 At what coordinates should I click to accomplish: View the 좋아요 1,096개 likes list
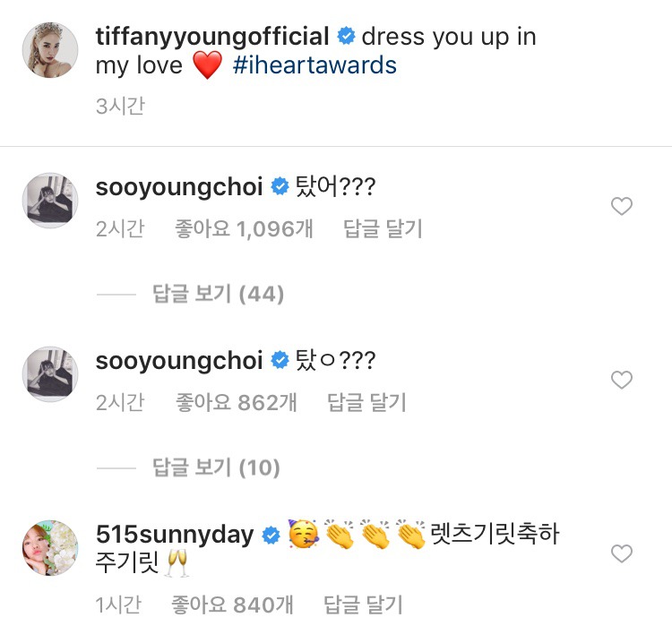(244, 228)
